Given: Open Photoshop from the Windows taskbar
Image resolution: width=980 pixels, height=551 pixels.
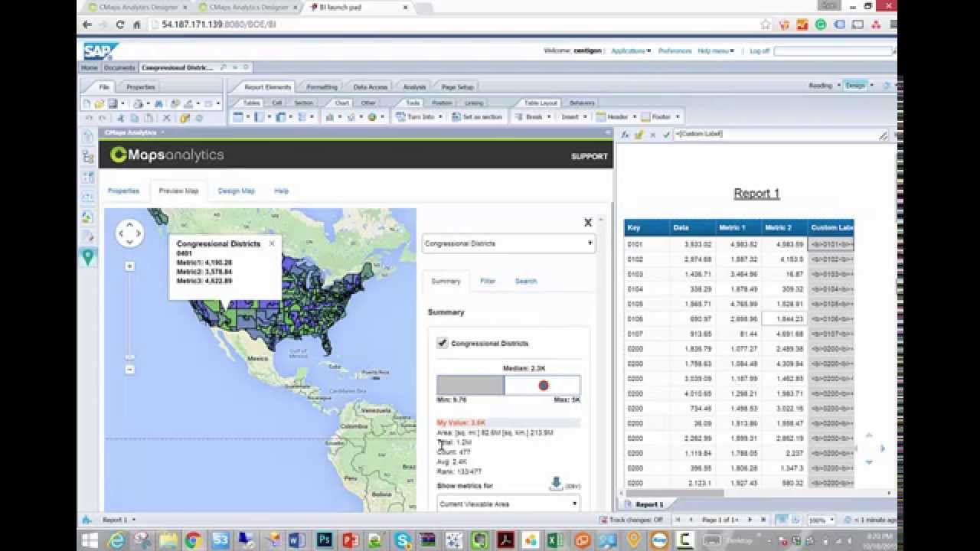Looking at the screenshot, I should tap(324, 540).
